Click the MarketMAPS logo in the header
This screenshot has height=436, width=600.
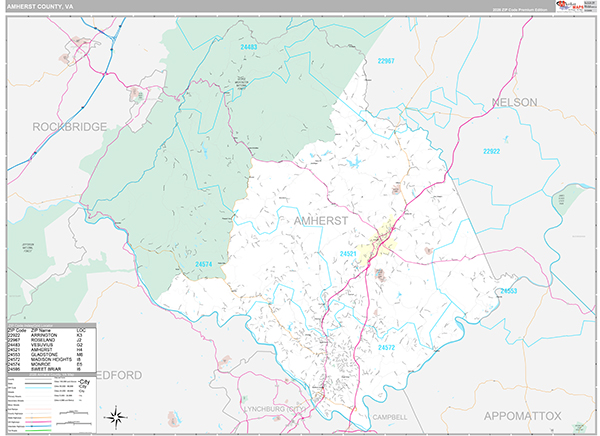570,6
